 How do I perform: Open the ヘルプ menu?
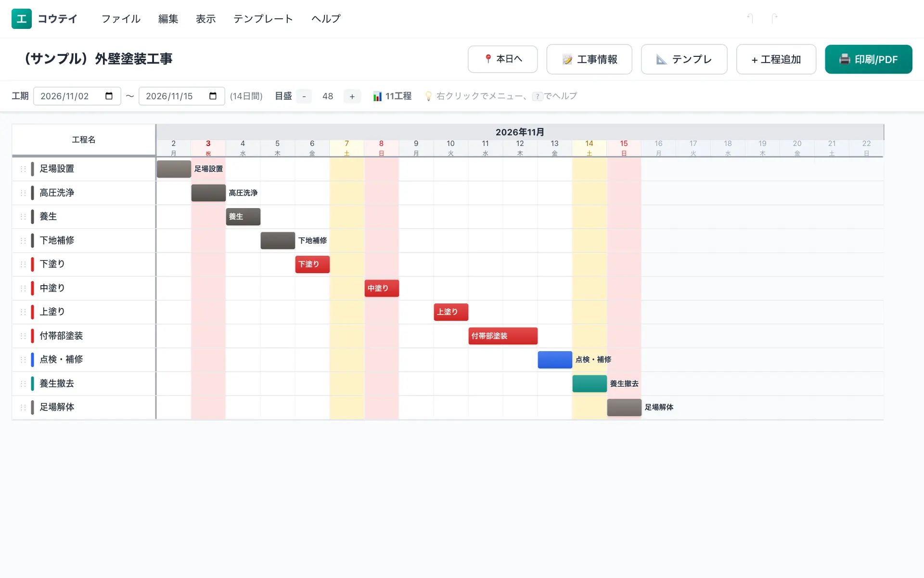326,19
